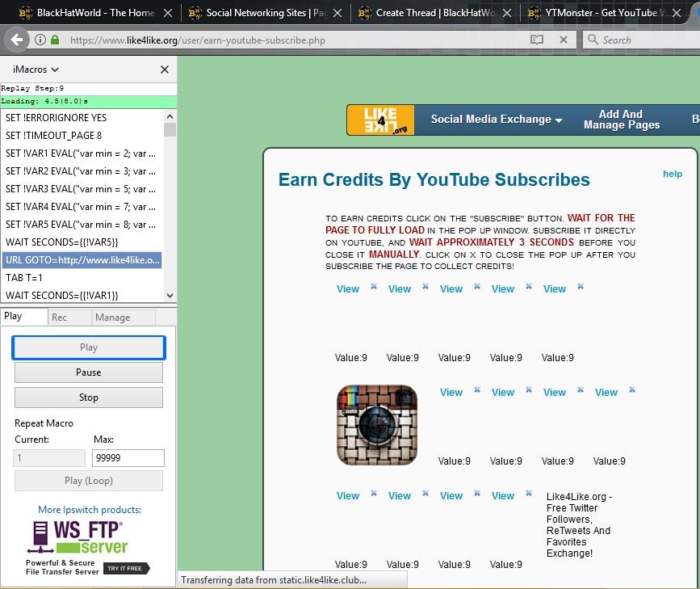Select the SET !VAR5 EVAL macro line

coord(82,225)
